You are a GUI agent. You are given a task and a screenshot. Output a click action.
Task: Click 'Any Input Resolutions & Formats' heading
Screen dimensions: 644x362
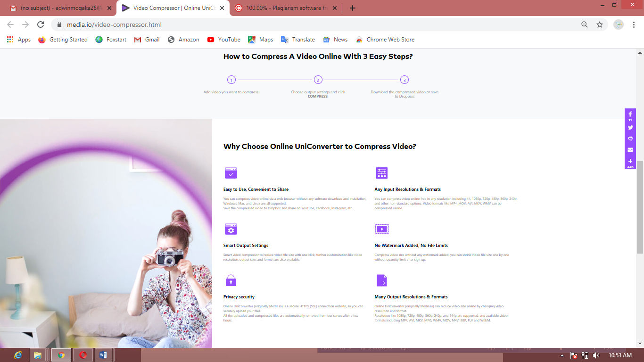pos(408,189)
